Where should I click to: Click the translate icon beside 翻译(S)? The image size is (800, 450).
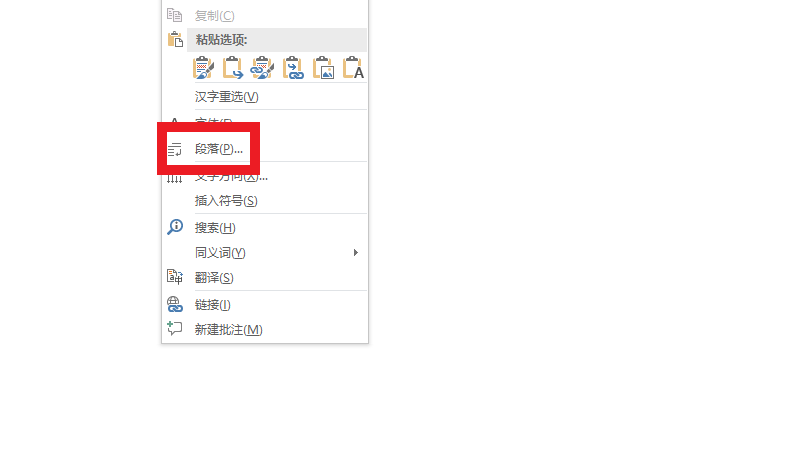[174, 277]
